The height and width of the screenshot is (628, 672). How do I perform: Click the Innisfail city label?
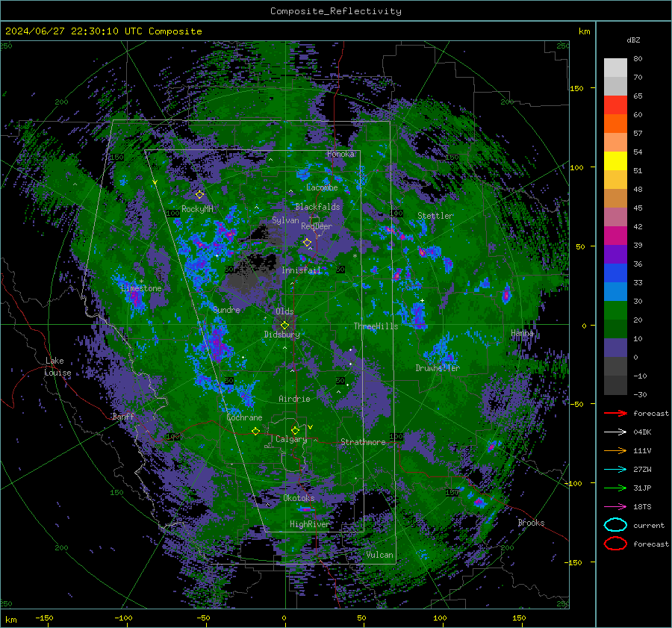[302, 270]
